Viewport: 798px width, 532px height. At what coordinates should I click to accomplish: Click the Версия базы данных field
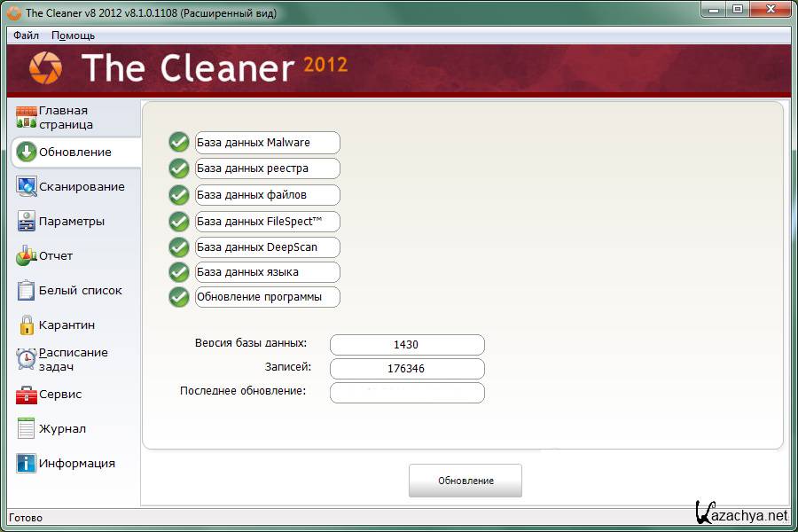point(407,345)
